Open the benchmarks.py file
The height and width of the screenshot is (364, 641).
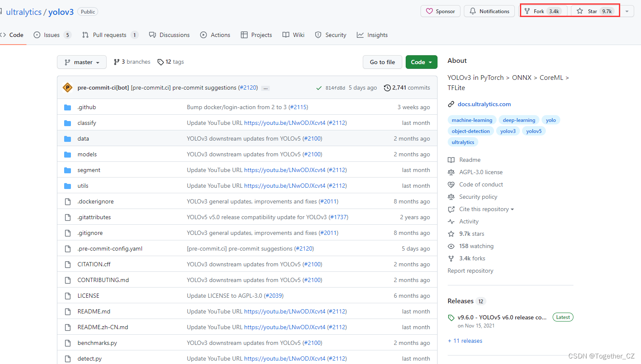[97, 343]
